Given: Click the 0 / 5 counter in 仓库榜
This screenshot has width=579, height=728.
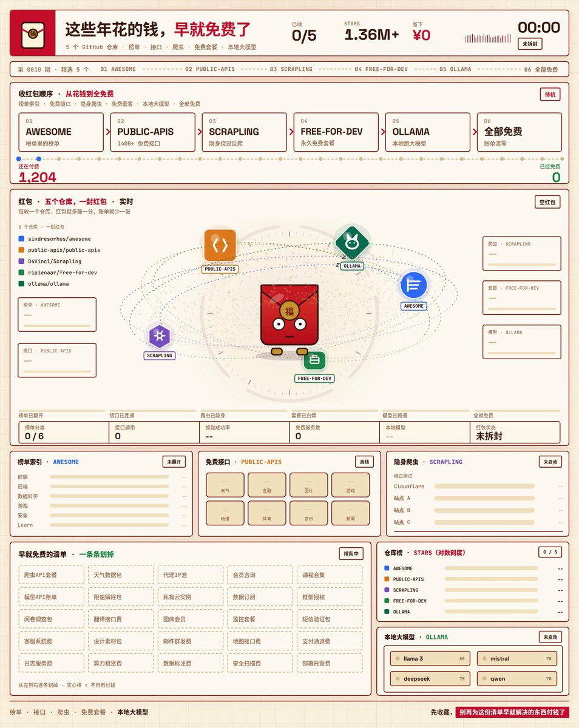Looking at the screenshot, I should [x=550, y=552].
